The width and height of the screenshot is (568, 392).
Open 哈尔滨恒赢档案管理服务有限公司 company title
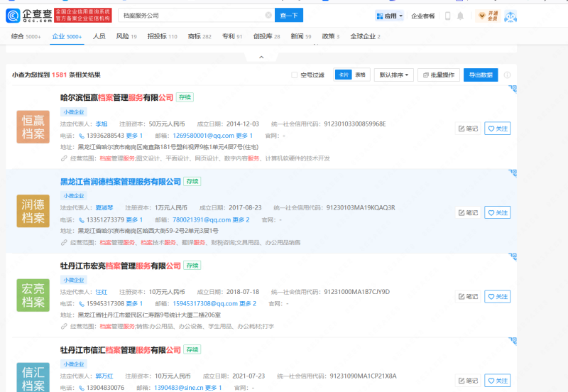(x=116, y=98)
